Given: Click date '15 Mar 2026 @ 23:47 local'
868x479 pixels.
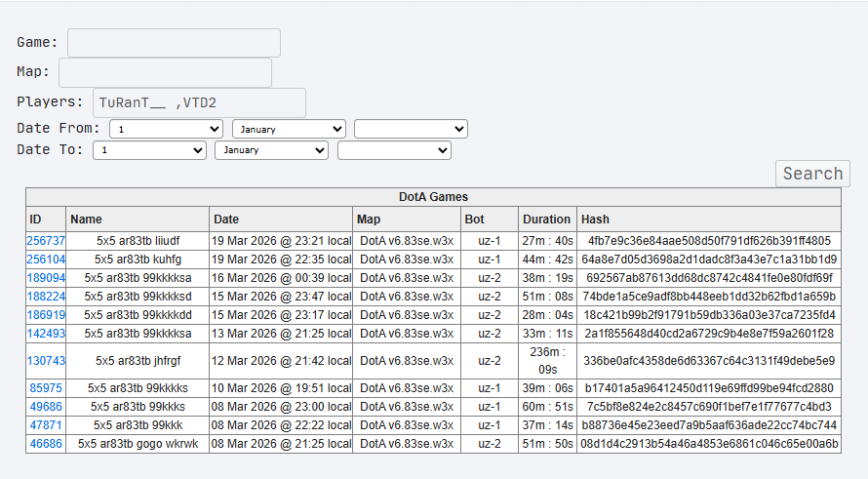Looking at the screenshot, I should [281, 297].
